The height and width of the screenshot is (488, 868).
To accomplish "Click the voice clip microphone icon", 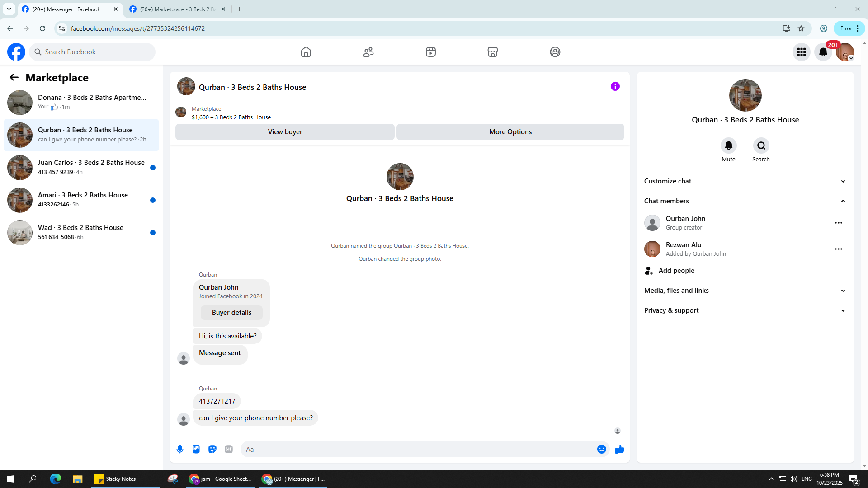I will click(180, 449).
